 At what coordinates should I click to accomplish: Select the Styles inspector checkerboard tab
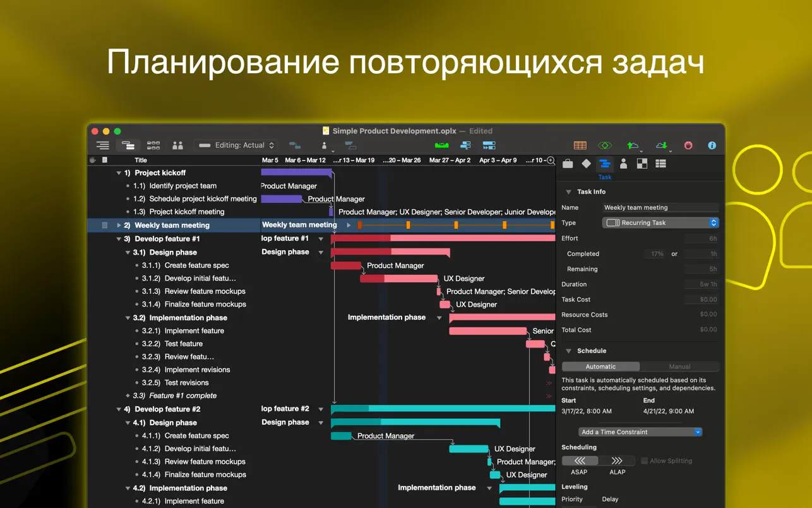coord(642,164)
